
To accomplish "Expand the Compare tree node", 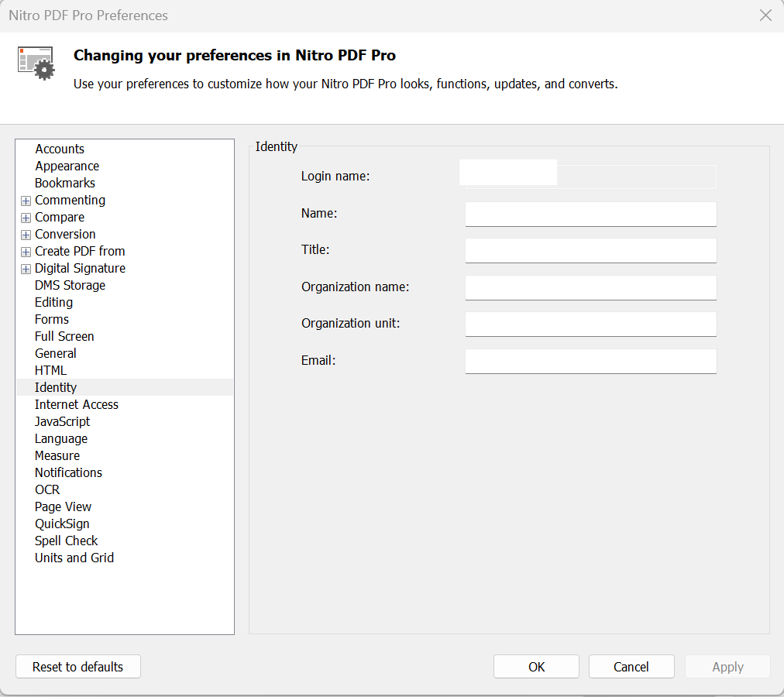I will pyautogui.click(x=26, y=218).
